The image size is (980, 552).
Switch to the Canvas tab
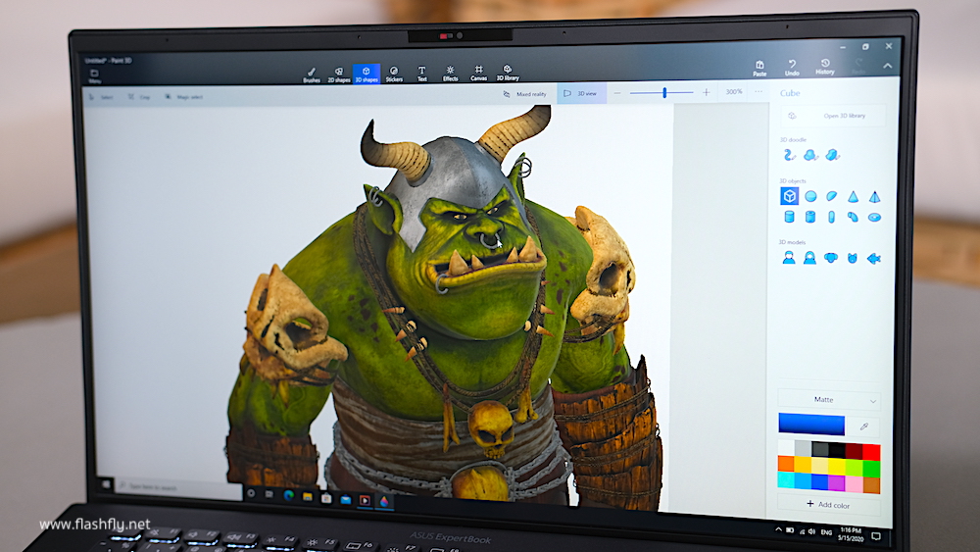tap(478, 74)
